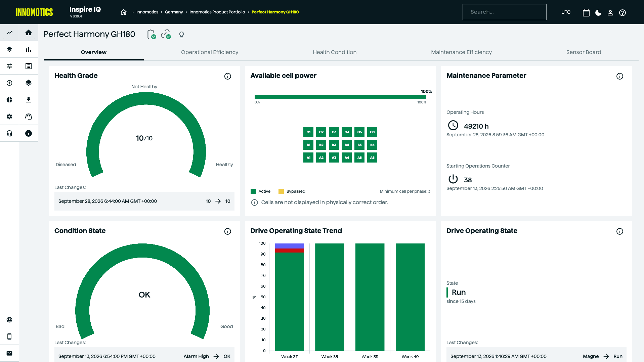
Task: Open the list view sidebar icon
Action: 29,66
